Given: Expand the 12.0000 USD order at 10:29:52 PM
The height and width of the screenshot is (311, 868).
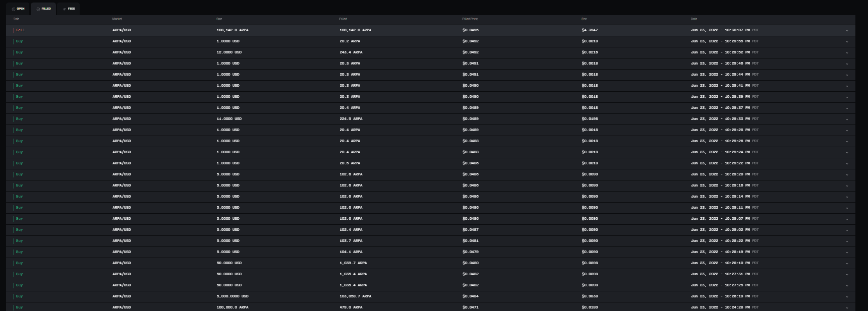Looking at the screenshot, I should tap(847, 52).
